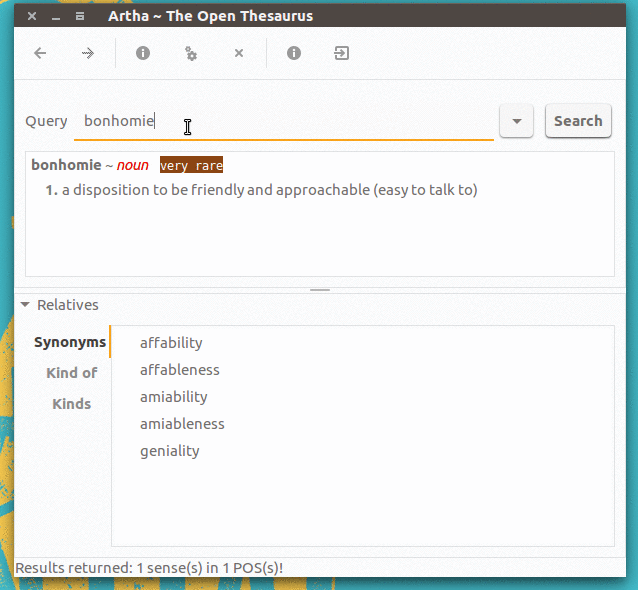Click the forward arrow toolbar icon
This screenshot has height=590, width=638.
(x=88, y=54)
